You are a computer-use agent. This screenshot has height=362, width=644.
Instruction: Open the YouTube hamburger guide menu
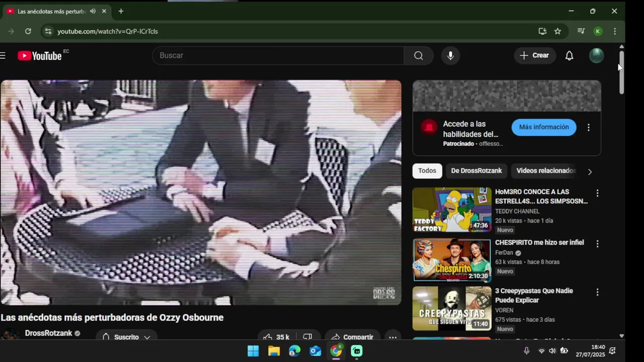3,55
